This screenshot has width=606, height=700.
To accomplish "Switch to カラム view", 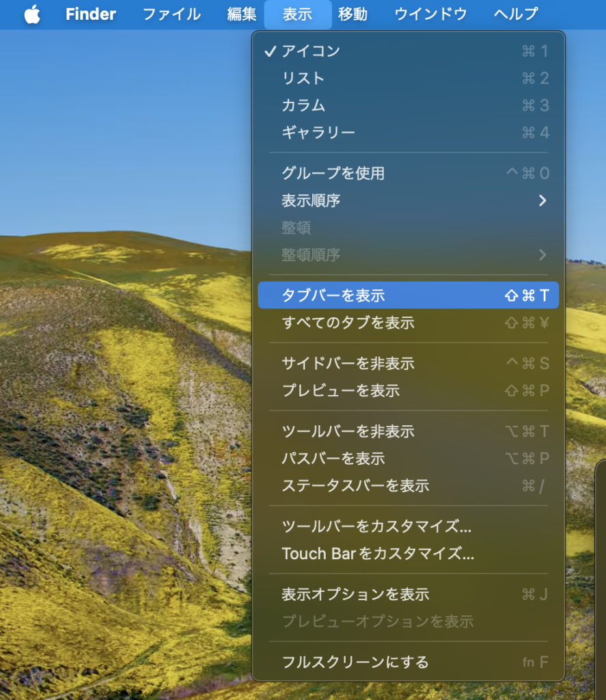I will click(409, 106).
